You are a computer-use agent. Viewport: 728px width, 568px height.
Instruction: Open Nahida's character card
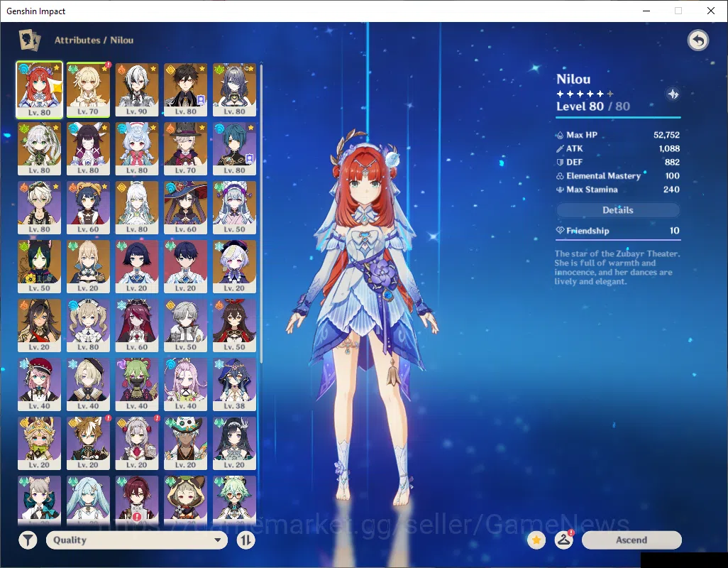tap(40, 148)
